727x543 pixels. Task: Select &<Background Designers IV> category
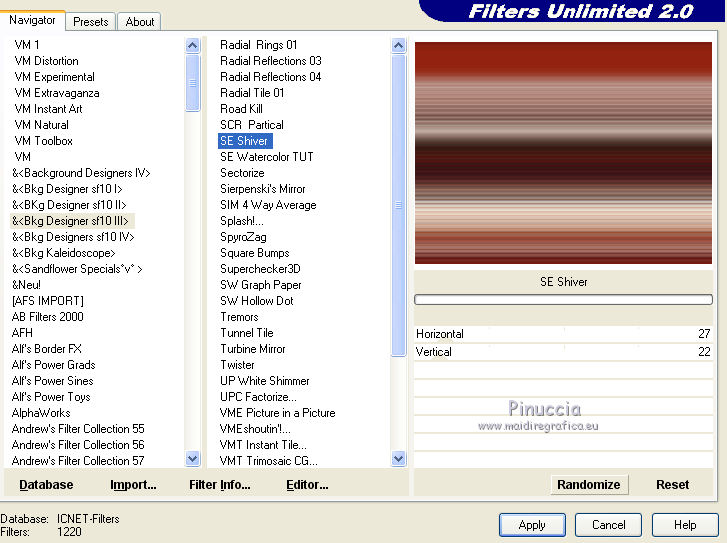pos(81,173)
